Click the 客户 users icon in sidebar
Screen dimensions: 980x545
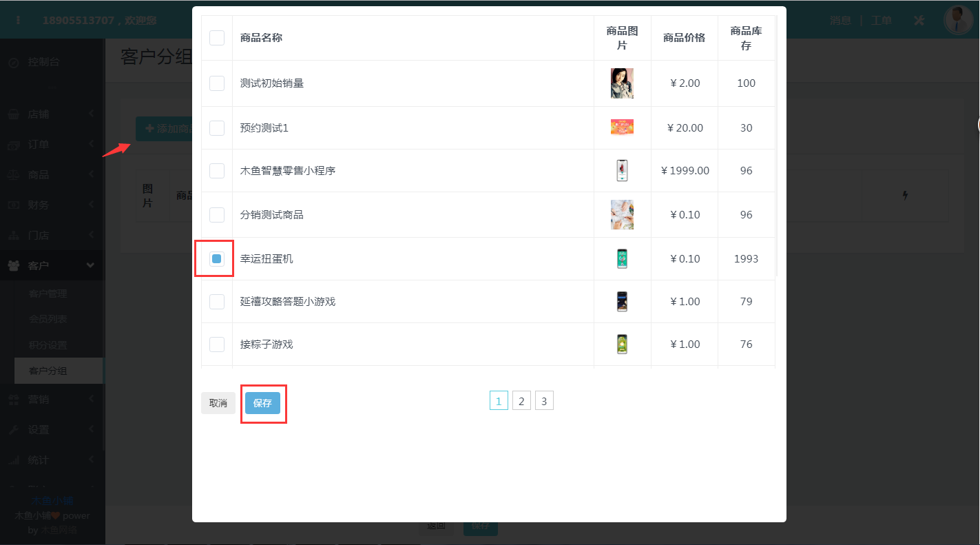coord(14,266)
